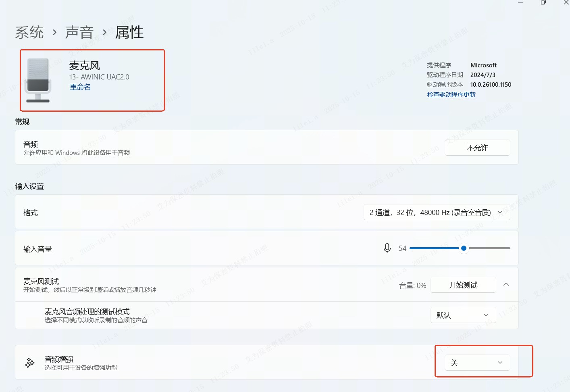This screenshot has width=570, height=392.
Task: Open the 格式 format dropdown
Action: (437, 213)
